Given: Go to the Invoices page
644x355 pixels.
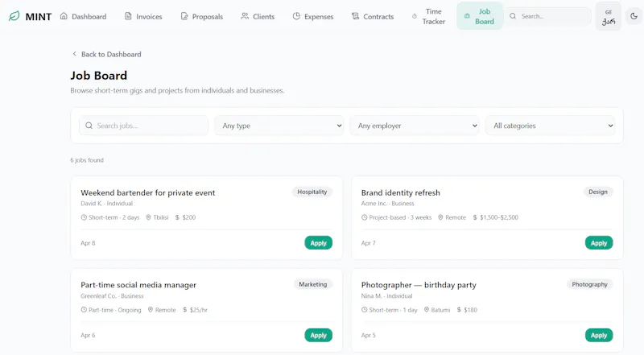Looking at the screenshot, I should point(144,16).
